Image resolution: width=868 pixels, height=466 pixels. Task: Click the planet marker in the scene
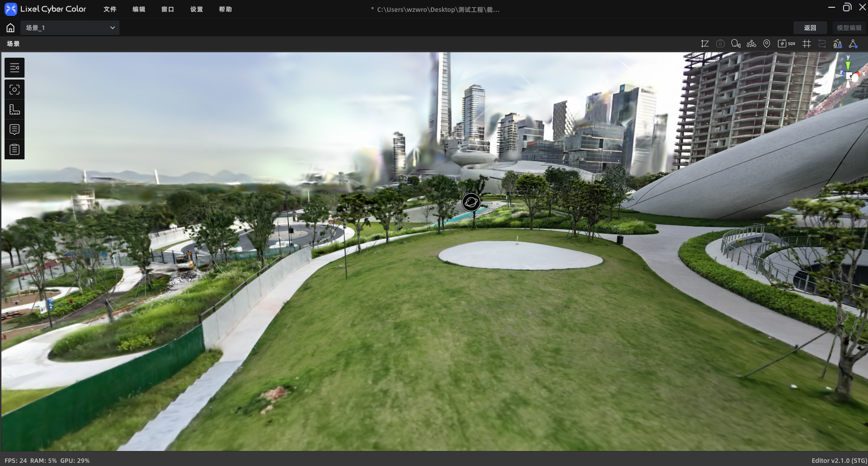click(471, 202)
